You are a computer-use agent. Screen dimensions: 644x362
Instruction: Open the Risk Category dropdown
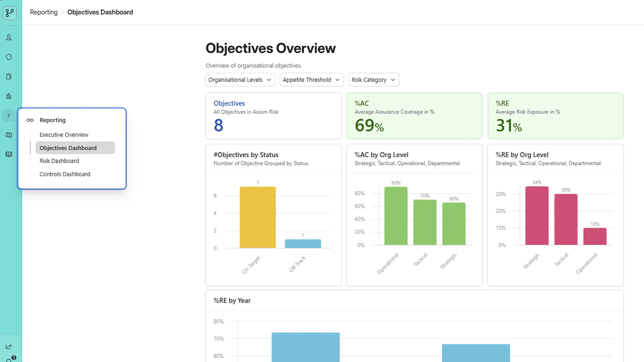pos(374,80)
